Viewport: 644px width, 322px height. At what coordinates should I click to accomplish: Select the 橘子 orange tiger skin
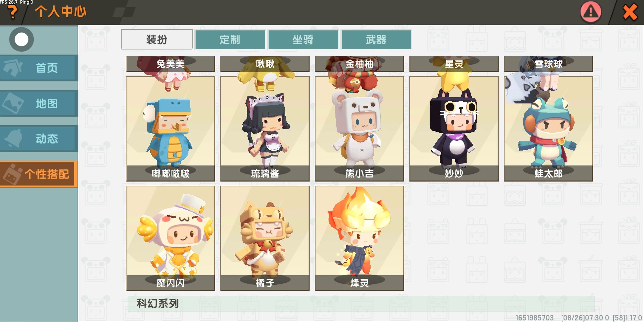265,238
